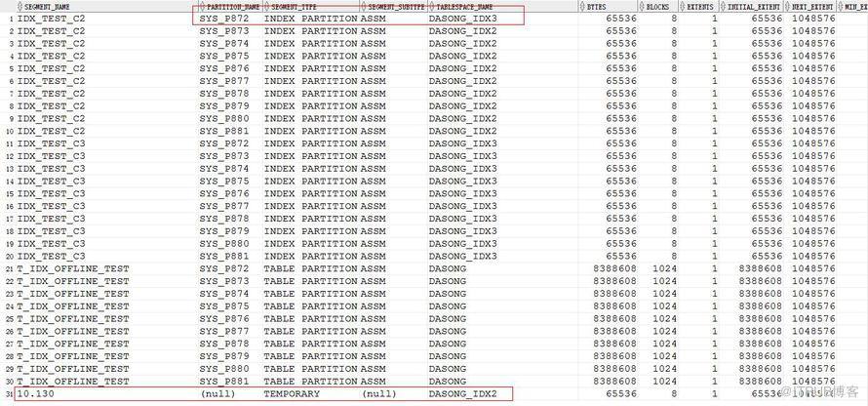Select SYS_P879 partition of IDX_TEST_C2
The width and height of the screenshot is (868, 406).
pyautogui.click(x=224, y=106)
